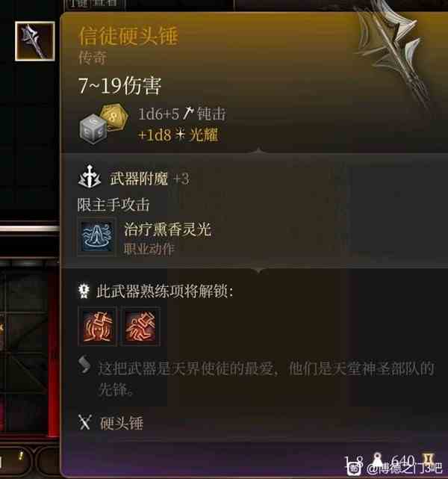This screenshot has height=479, width=448.
Task: Click the 治疗熏香灵光 skill name
Action: click(167, 229)
